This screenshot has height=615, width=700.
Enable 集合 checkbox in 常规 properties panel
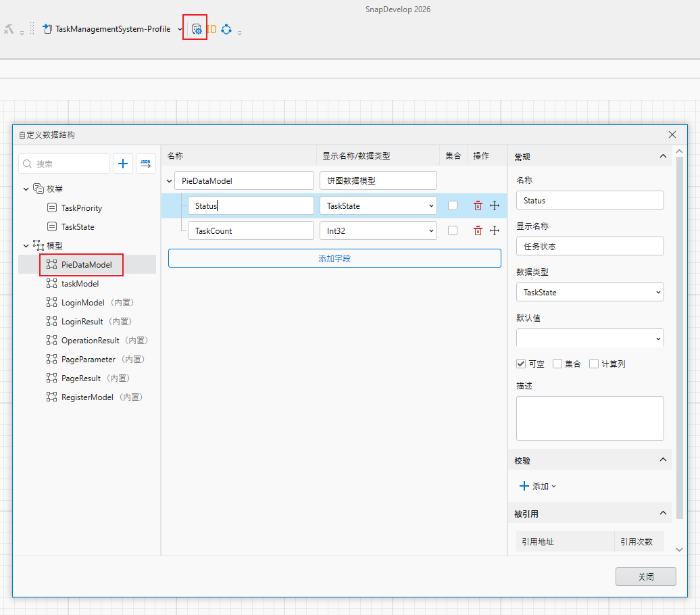coord(557,364)
